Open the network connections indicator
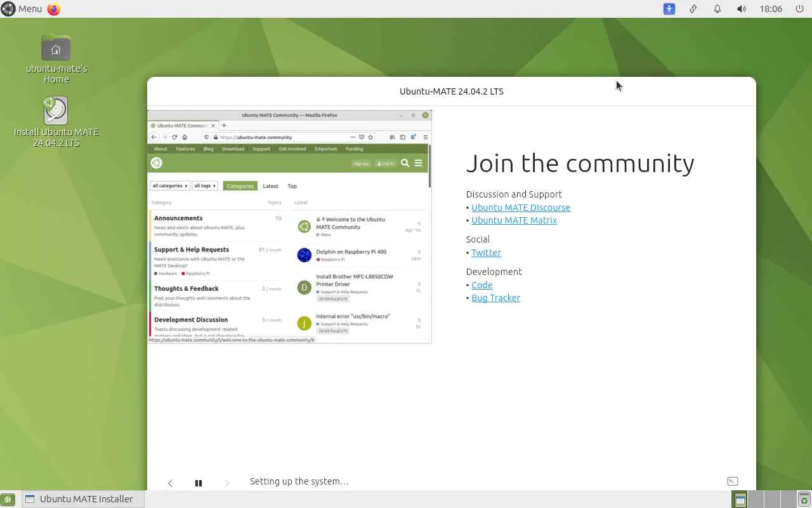Screen dimensions: 812x508 point(693,9)
